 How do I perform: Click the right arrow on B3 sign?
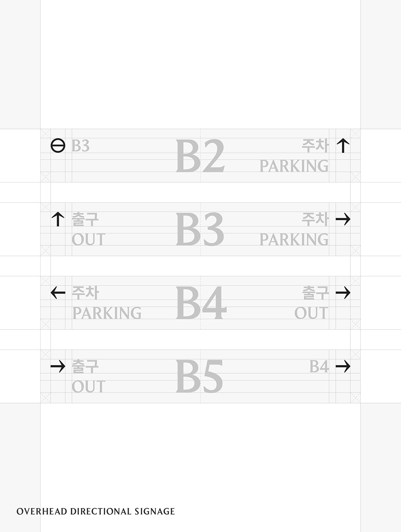click(x=343, y=219)
